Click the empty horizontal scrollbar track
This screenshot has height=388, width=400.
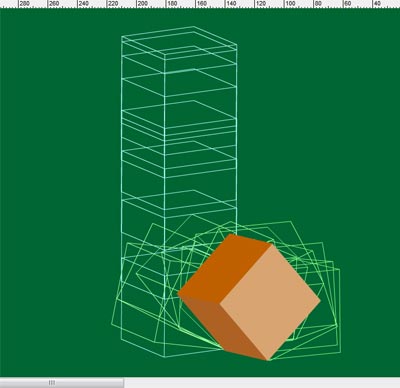tap(262, 383)
